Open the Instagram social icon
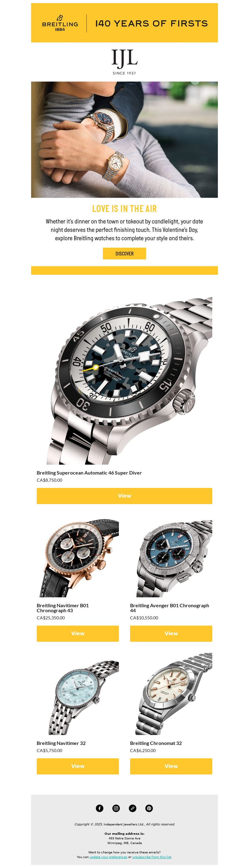The image size is (249, 868). coord(116,808)
